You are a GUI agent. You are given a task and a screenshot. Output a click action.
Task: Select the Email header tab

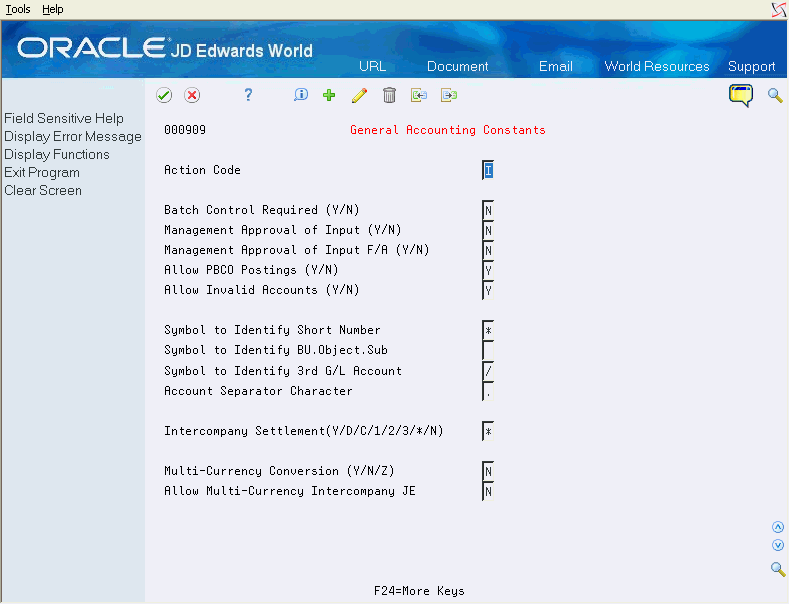tap(556, 66)
